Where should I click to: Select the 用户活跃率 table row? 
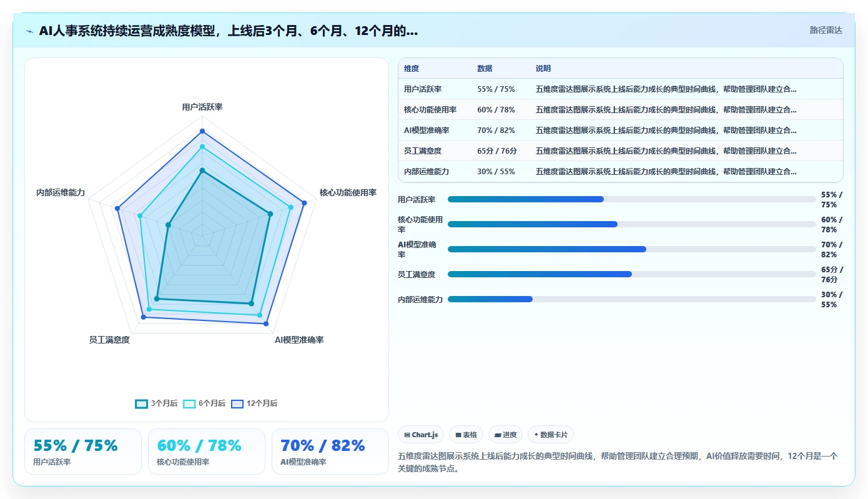(620, 89)
